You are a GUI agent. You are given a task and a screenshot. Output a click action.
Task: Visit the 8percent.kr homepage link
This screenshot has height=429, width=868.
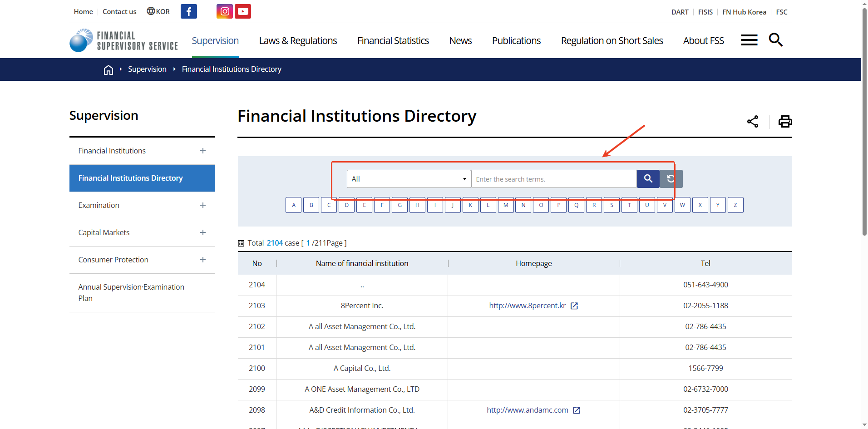click(x=528, y=306)
